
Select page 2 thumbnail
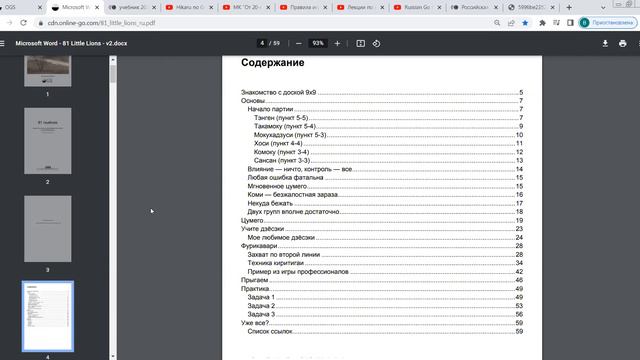[x=48, y=141]
